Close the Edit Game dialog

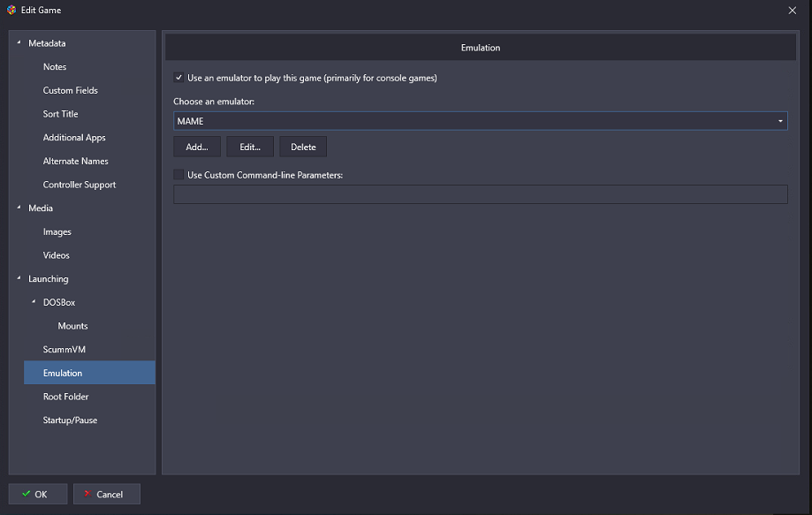(793, 11)
